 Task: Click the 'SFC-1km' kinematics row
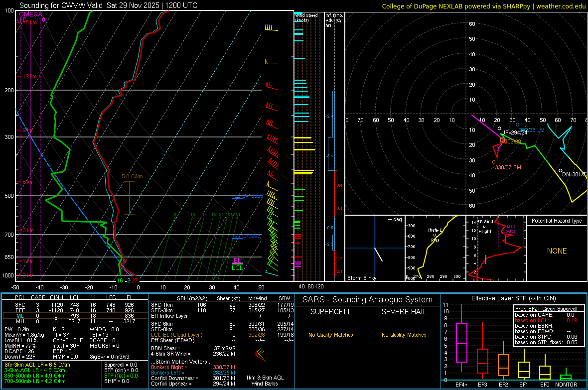(x=222, y=305)
